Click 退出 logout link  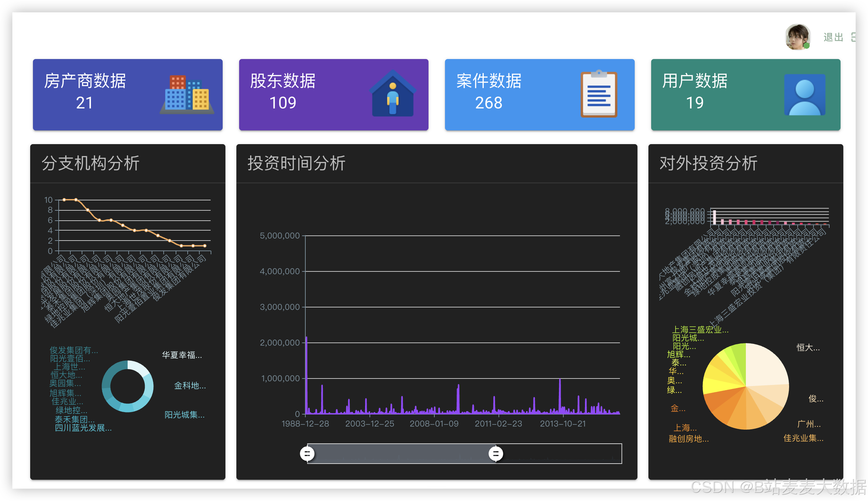tap(833, 37)
